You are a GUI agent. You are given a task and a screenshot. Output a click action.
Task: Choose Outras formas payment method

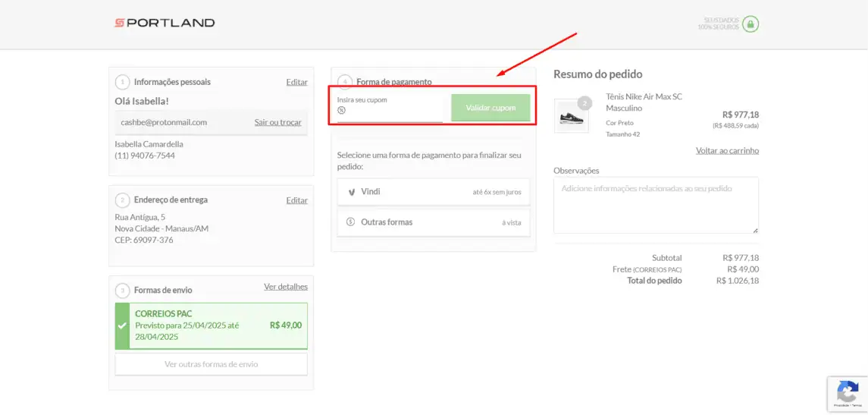(x=434, y=222)
